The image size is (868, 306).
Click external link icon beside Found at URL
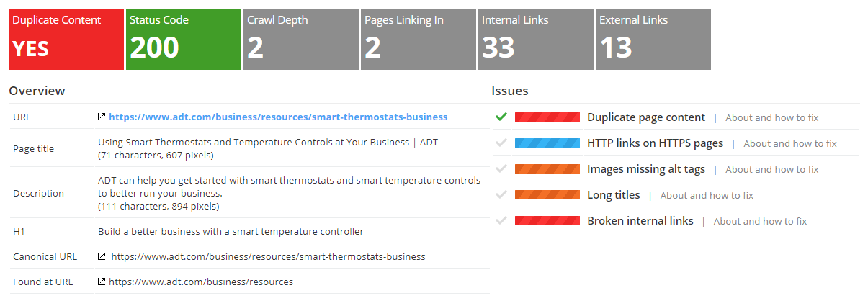click(102, 282)
